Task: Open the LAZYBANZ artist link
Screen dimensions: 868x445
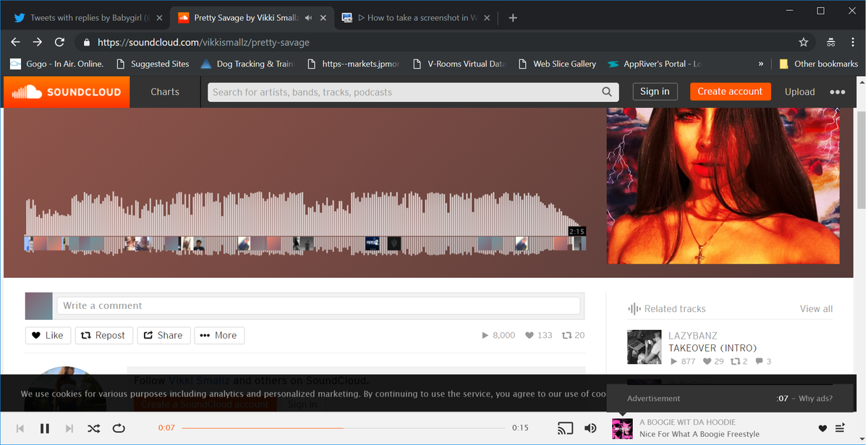Action: pyautogui.click(x=693, y=336)
